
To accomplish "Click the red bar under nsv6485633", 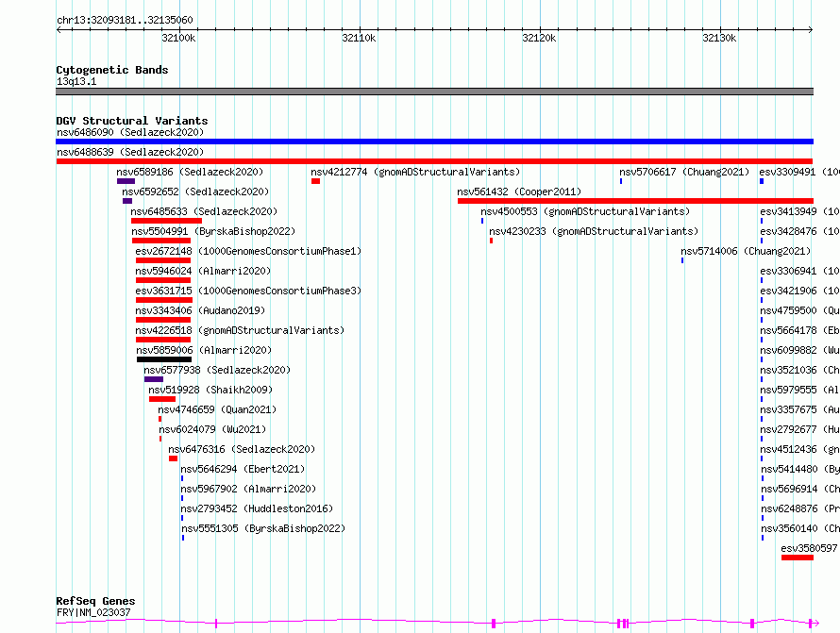I will click(x=167, y=221).
